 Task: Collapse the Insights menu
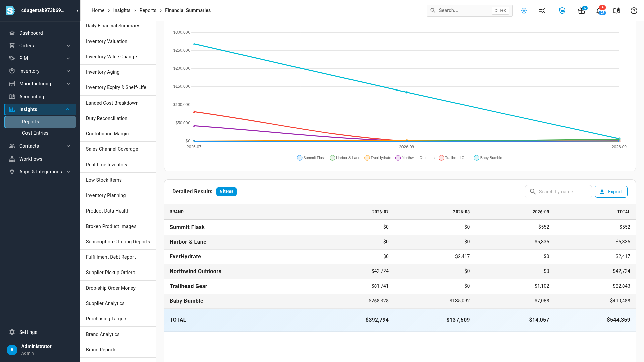pyautogui.click(x=67, y=109)
